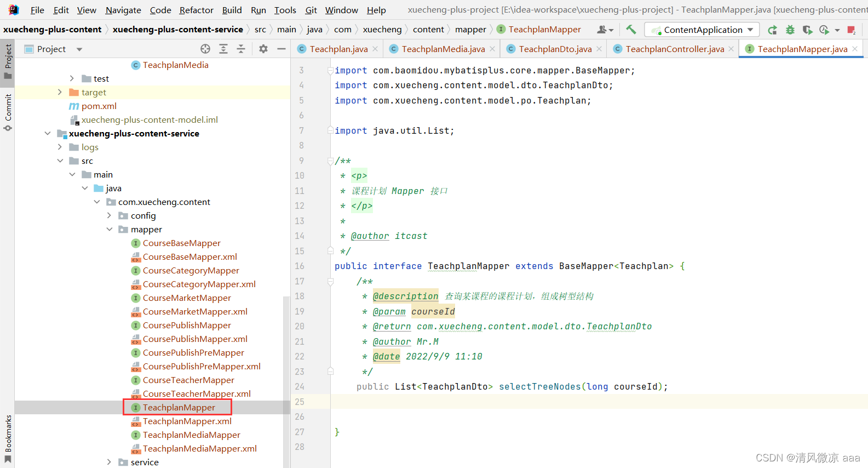Close the TeachplanMedia.java tab

[492, 49]
